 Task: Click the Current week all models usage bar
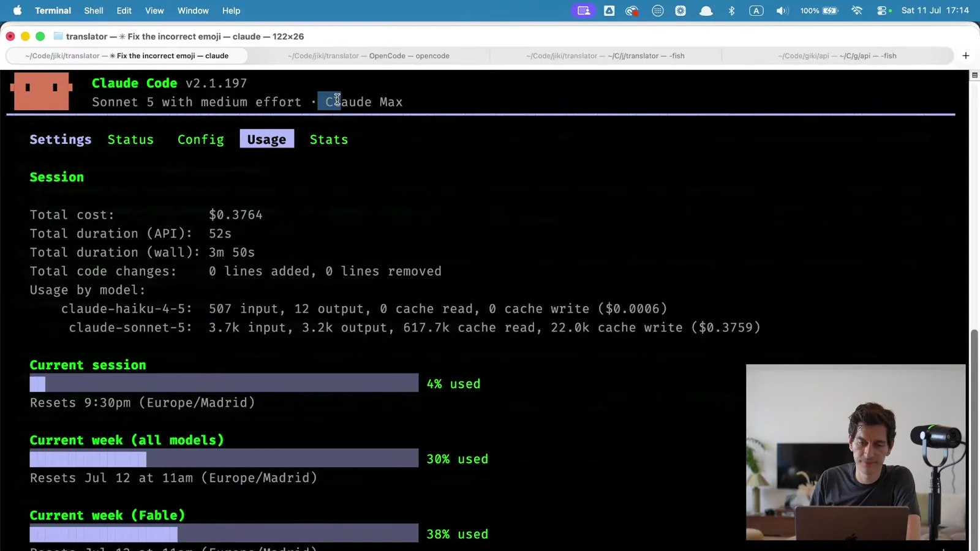[224, 459]
